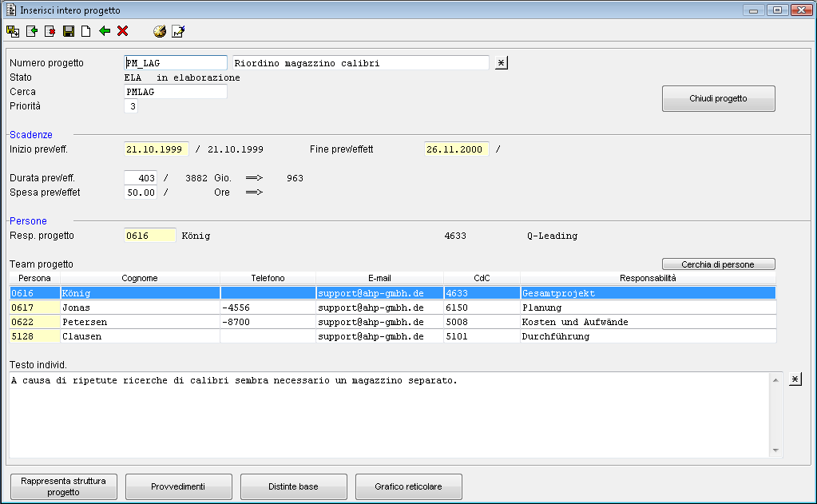Click the CdC column header
The image size is (817, 504).
click(482, 278)
